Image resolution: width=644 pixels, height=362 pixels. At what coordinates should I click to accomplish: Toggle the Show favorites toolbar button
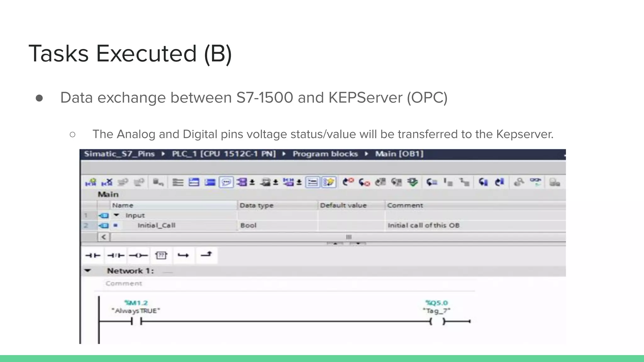pos(313,182)
